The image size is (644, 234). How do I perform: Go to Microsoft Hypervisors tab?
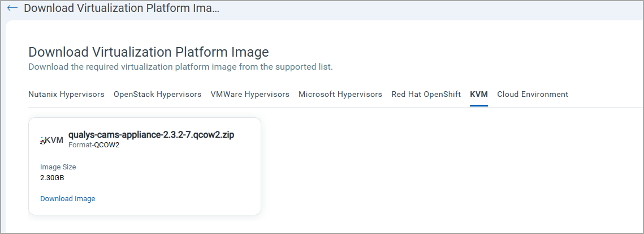click(340, 94)
